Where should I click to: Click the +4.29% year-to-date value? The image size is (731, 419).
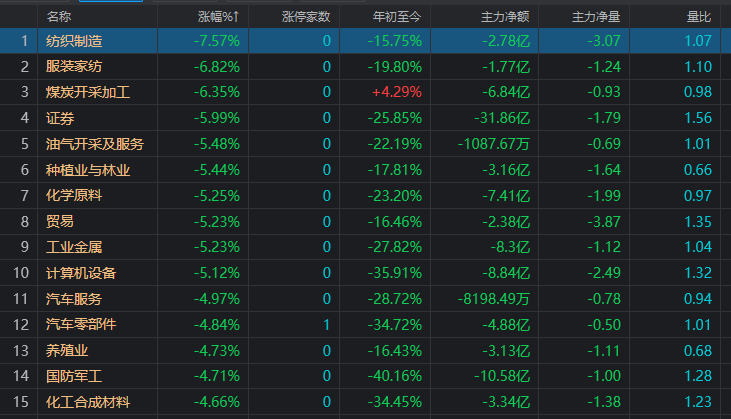pos(397,92)
